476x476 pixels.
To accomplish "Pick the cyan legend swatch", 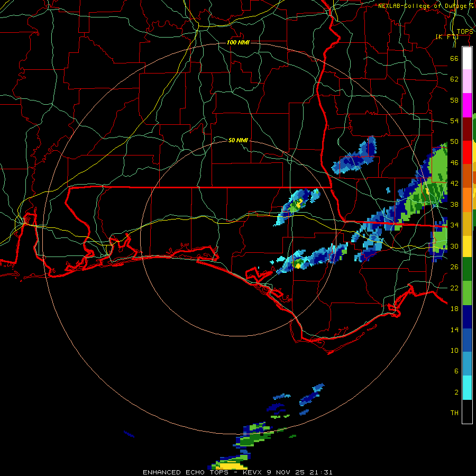I will (467, 388).
